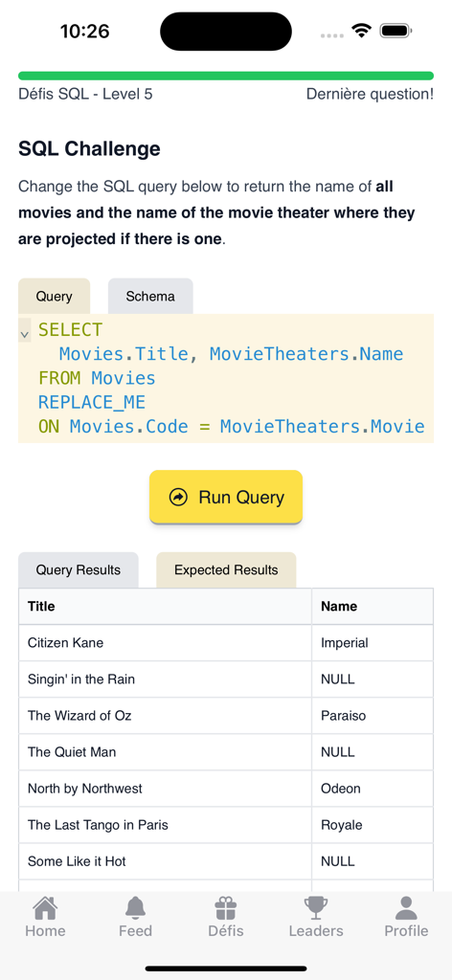
Task: Open the Leaders trophy icon
Action: (316, 907)
